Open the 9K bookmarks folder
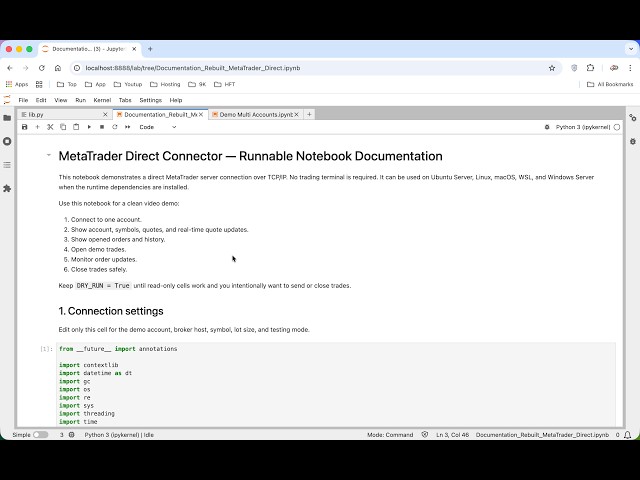This screenshot has width=640, height=480. 198,84
